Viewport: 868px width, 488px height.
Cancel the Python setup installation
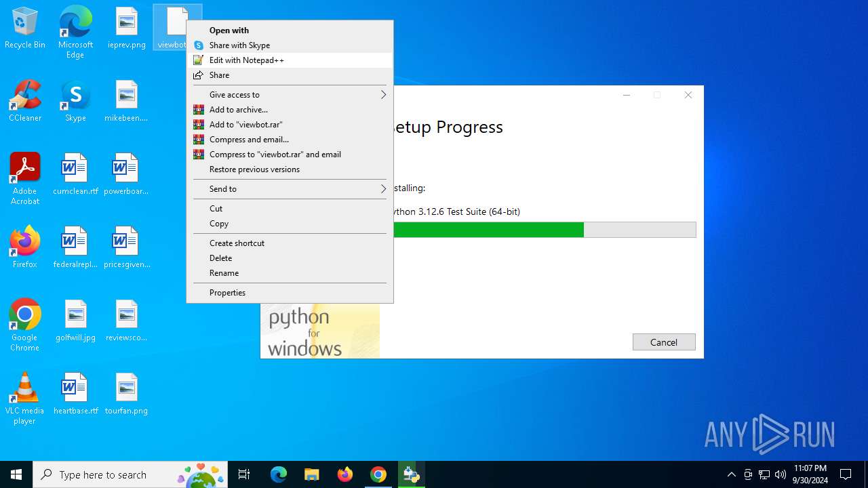(x=664, y=342)
